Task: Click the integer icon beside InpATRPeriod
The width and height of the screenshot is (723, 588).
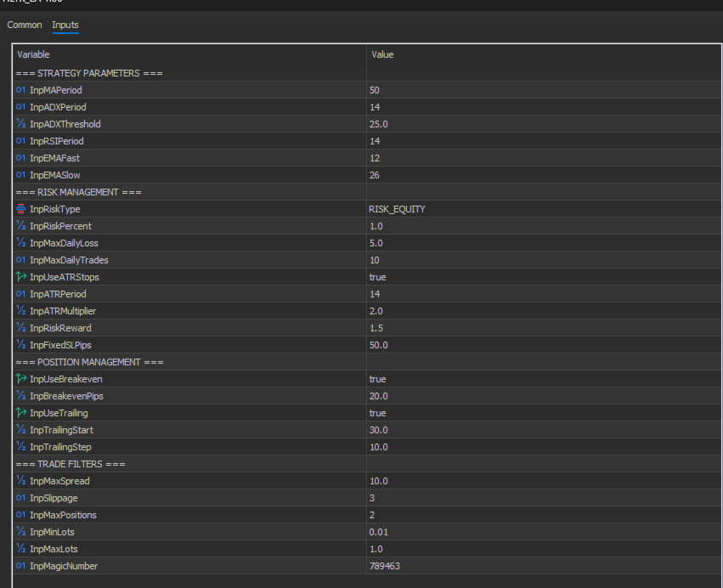Action: pos(20,294)
